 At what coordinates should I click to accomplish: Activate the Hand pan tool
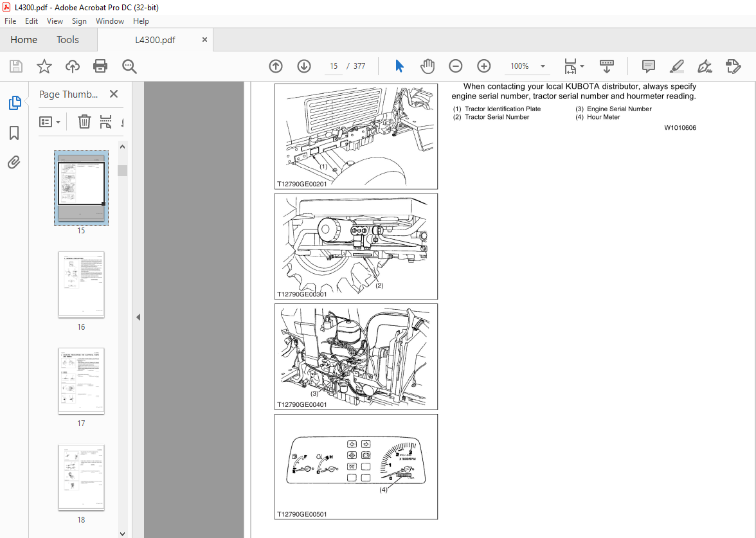(x=427, y=66)
